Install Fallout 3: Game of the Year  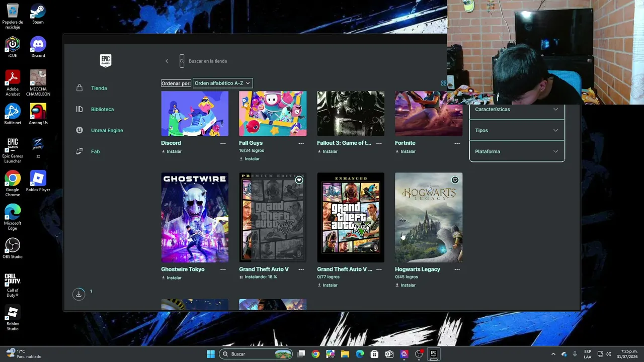pyautogui.click(x=328, y=151)
